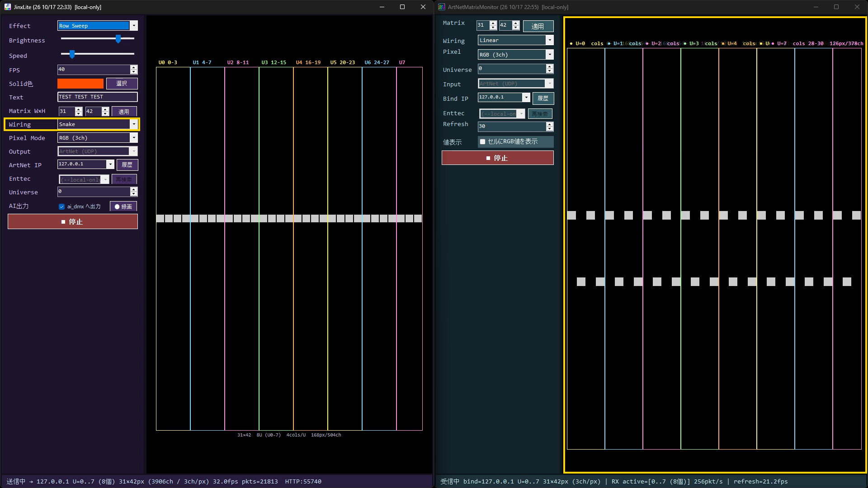The height and width of the screenshot is (488, 868).
Task: Click the JinxLite Universe number field
Action: coord(94,192)
